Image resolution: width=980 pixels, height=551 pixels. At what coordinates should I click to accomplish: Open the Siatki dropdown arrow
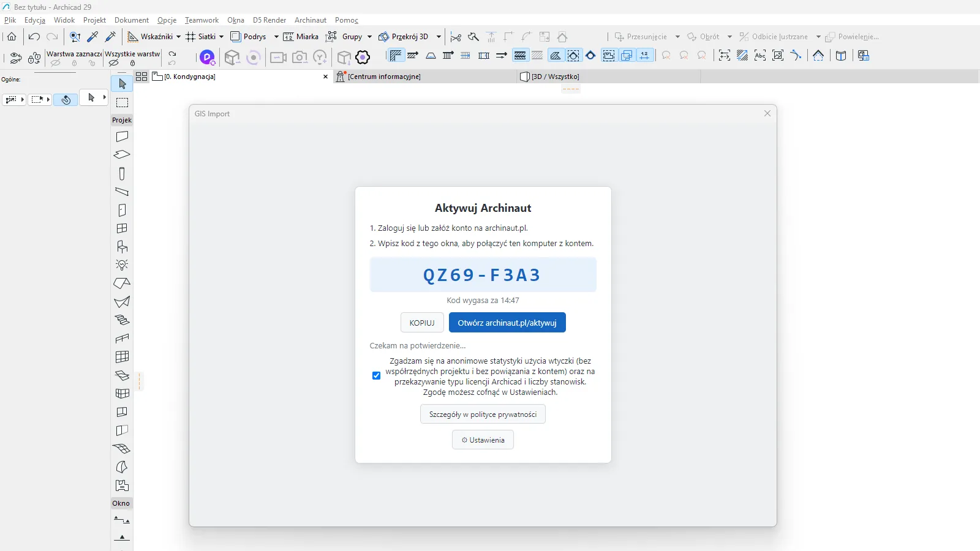pyautogui.click(x=221, y=37)
